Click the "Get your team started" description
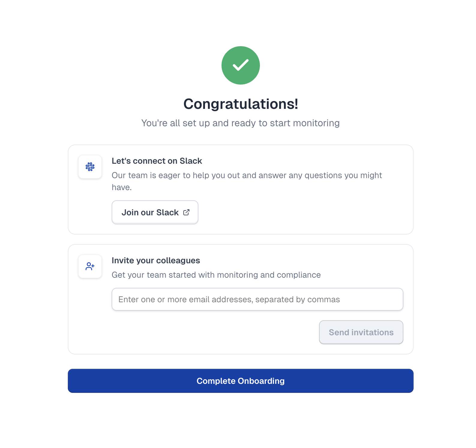 point(216,275)
